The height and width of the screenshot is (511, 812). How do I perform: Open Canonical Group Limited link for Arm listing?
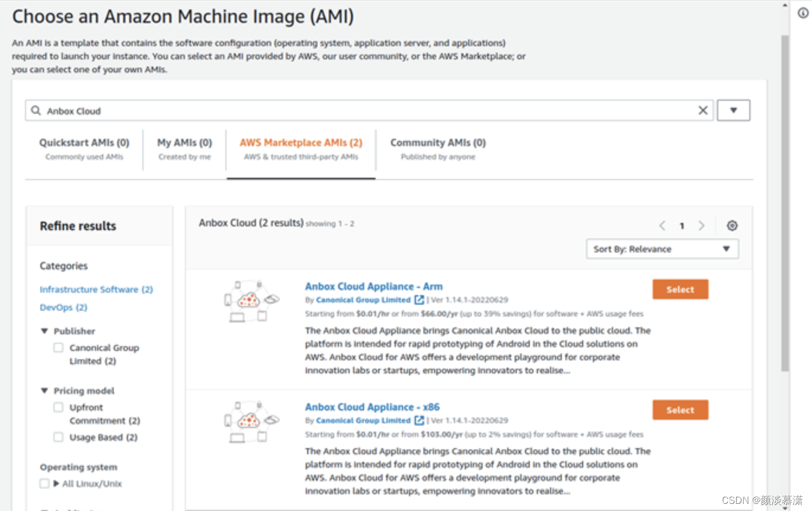[363, 300]
